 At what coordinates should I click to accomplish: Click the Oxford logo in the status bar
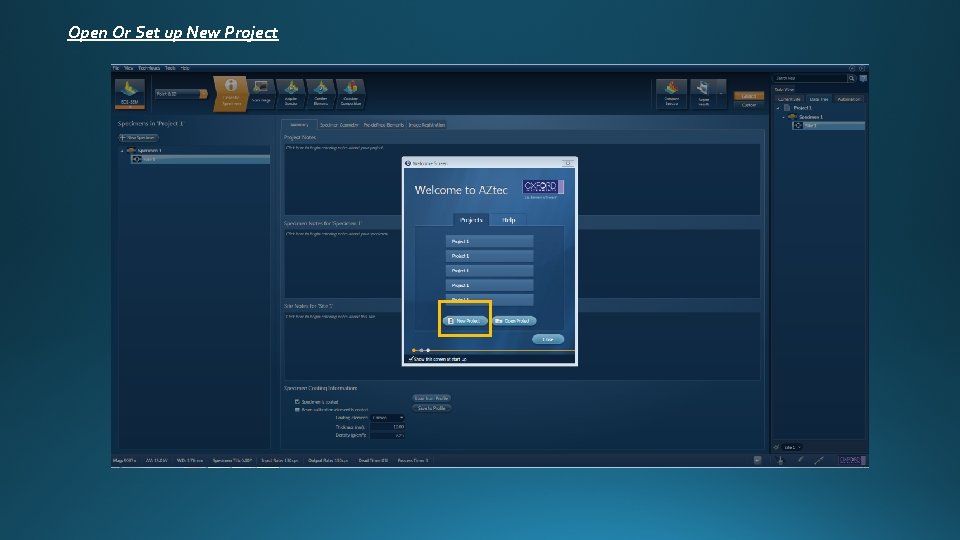pyautogui.click(x=852, y=460)
